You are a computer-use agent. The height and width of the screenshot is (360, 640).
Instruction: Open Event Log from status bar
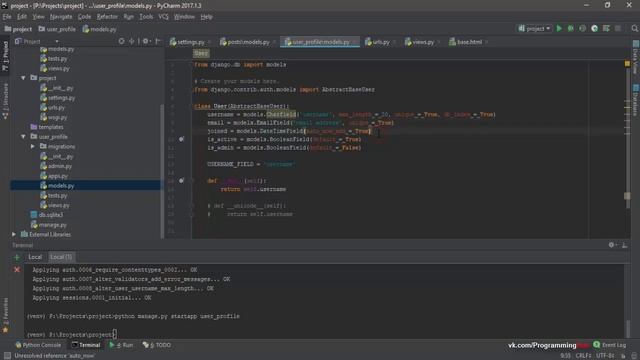[x=610, y=345]
